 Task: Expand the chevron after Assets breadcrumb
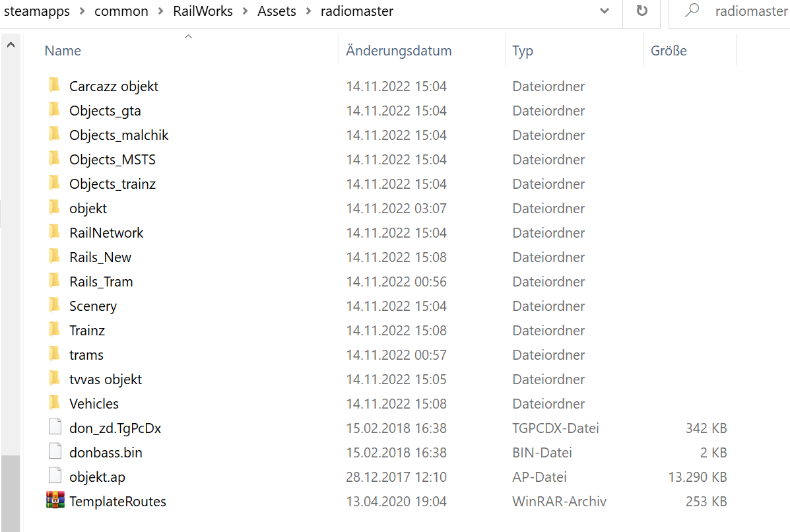tap(308, 11)
